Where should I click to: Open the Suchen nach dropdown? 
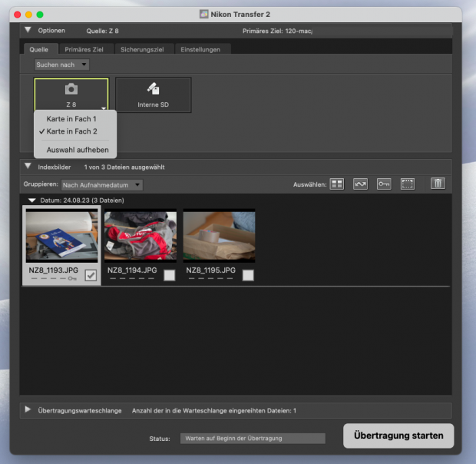[61, 65]
